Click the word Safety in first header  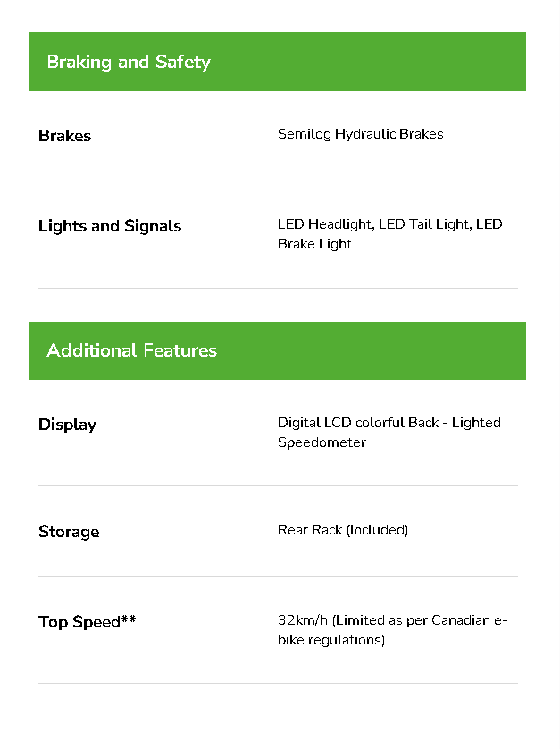pos(182,62)
